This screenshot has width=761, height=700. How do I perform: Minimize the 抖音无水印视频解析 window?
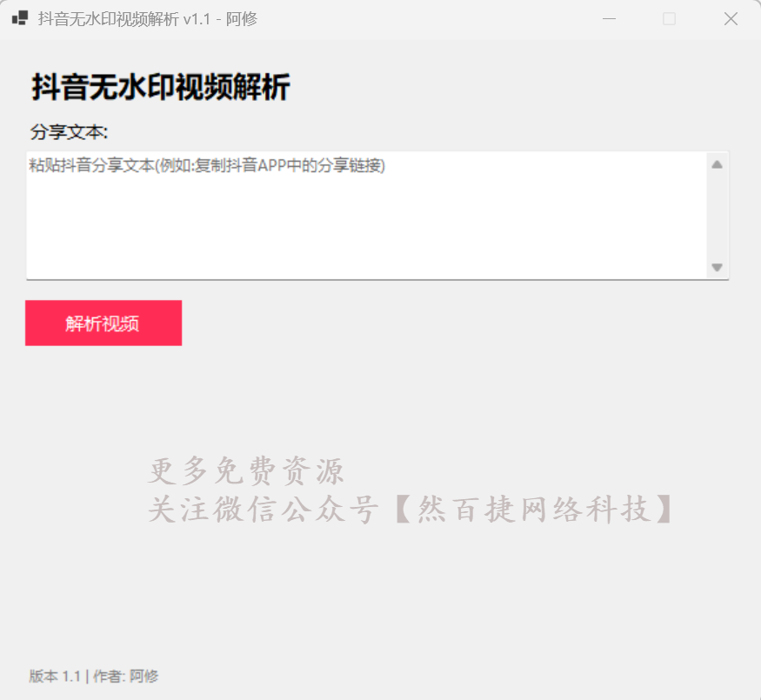[x=609, y=19]
